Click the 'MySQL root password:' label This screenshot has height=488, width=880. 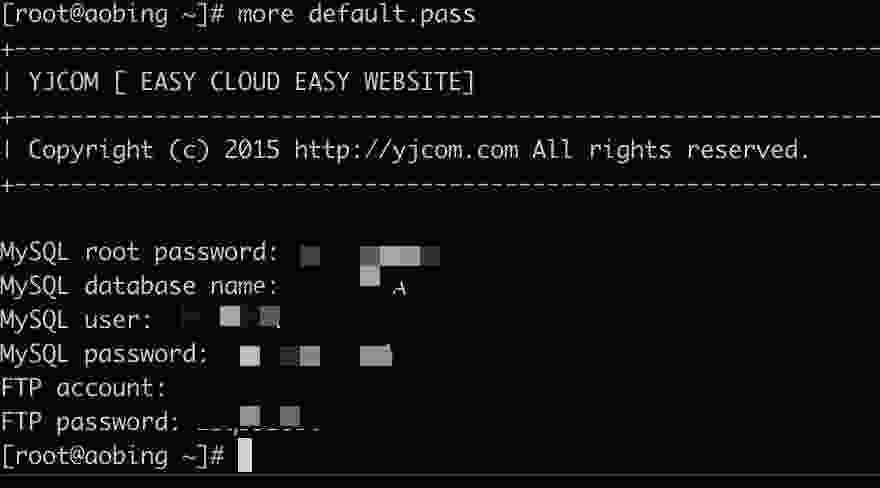coord(139,253)
